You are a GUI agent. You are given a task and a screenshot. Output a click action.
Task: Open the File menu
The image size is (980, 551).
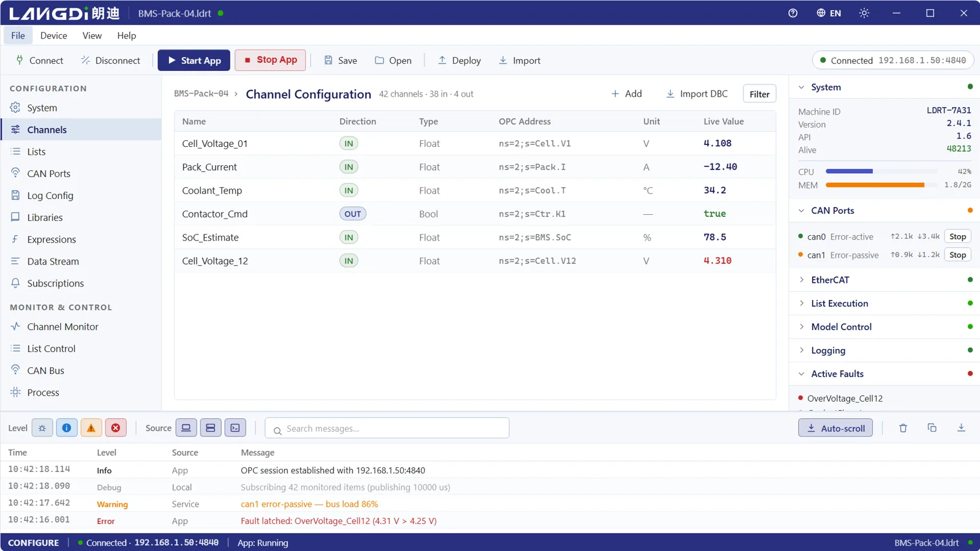(18, 36)
